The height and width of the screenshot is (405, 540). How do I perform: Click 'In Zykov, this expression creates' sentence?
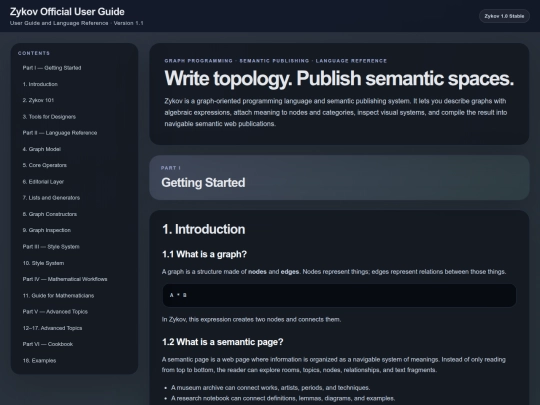pos(251,320)
